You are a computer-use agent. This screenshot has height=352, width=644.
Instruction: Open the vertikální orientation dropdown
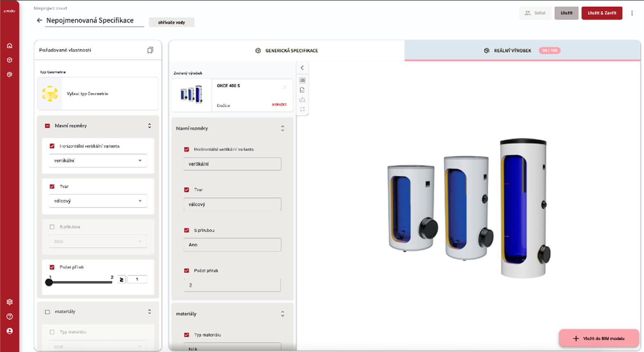coord(98,161)
